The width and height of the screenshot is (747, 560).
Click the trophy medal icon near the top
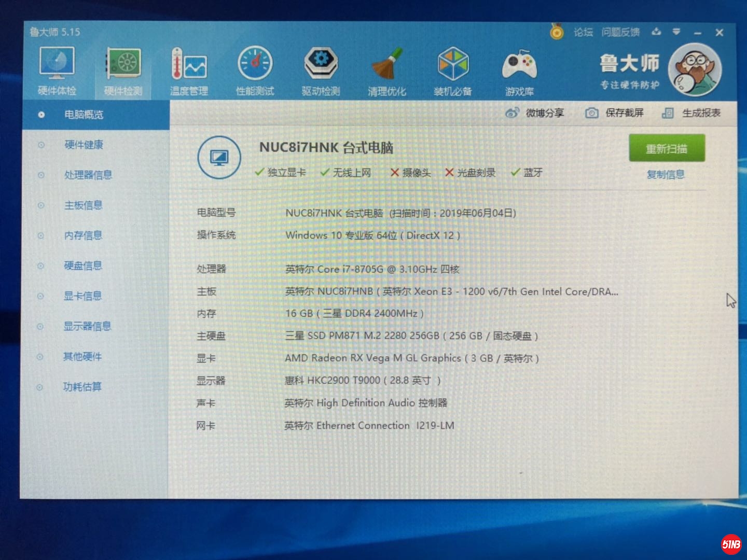(557, 32)
